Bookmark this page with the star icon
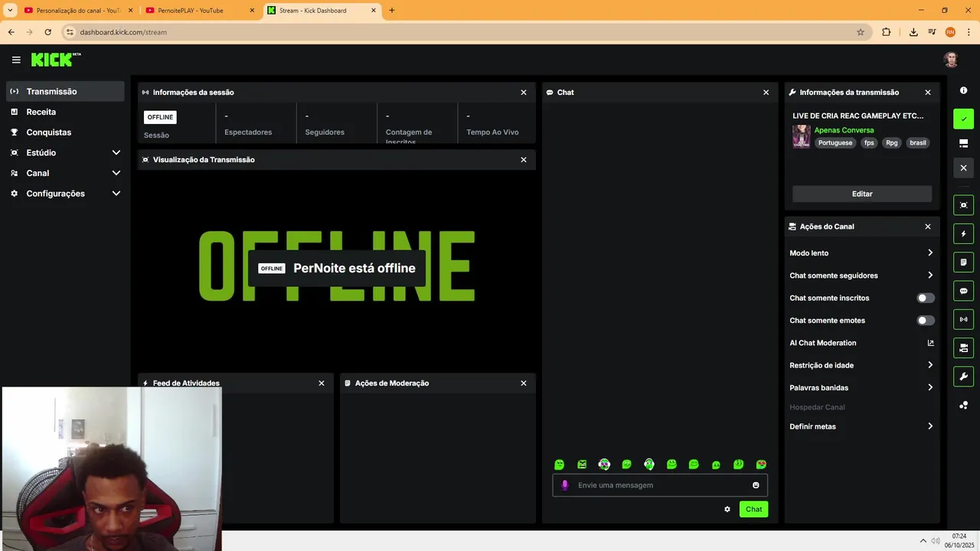The width and height of the screenshot is (980, 551). click(861, 32)
